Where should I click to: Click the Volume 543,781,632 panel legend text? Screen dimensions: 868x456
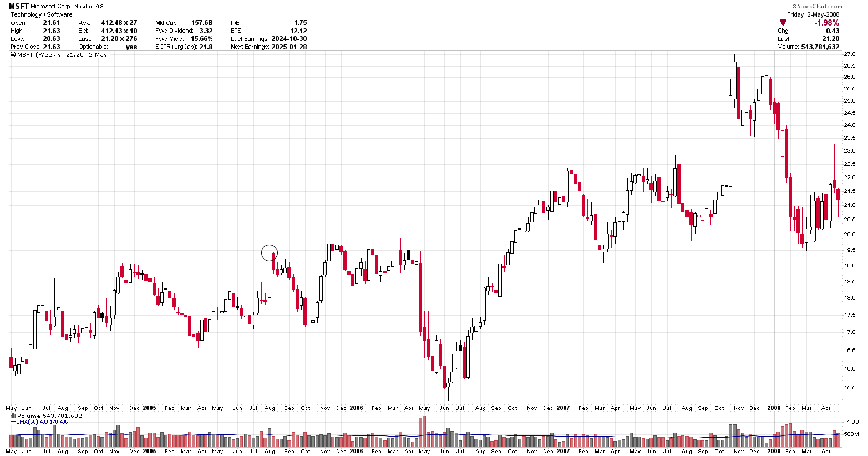(x=49, y=416)
